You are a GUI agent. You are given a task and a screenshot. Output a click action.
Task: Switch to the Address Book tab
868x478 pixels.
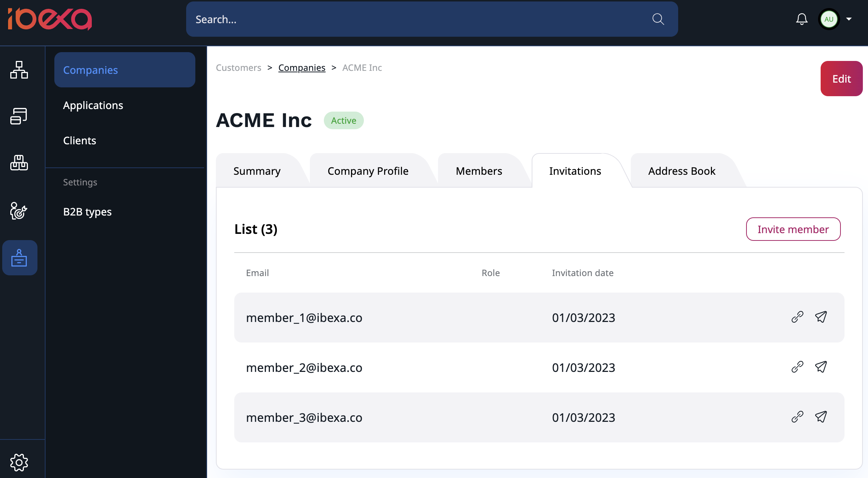coord(681,171)
